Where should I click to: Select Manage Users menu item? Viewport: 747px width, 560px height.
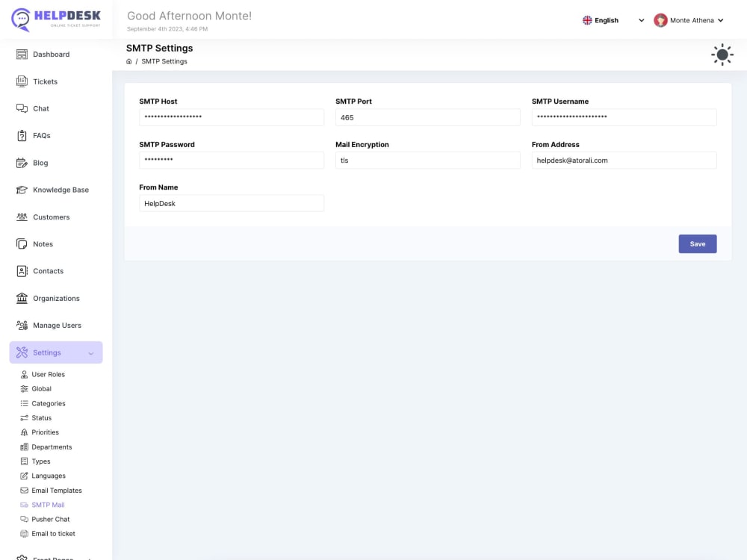56,326
